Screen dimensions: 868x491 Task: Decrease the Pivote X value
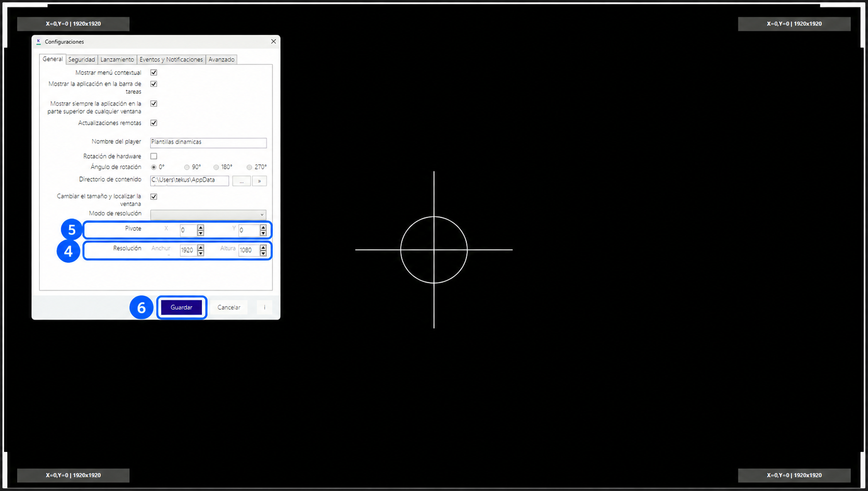[x=201, y=233]
